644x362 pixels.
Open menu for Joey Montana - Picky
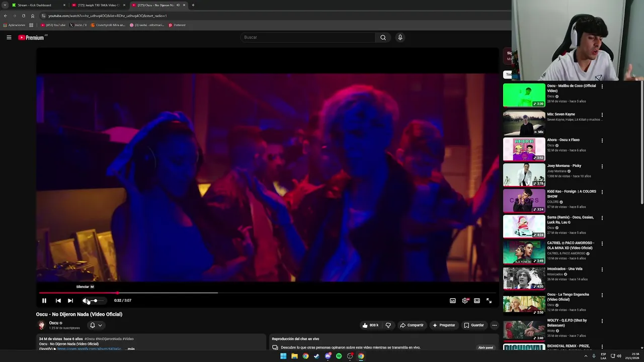(x=602, y=166)
